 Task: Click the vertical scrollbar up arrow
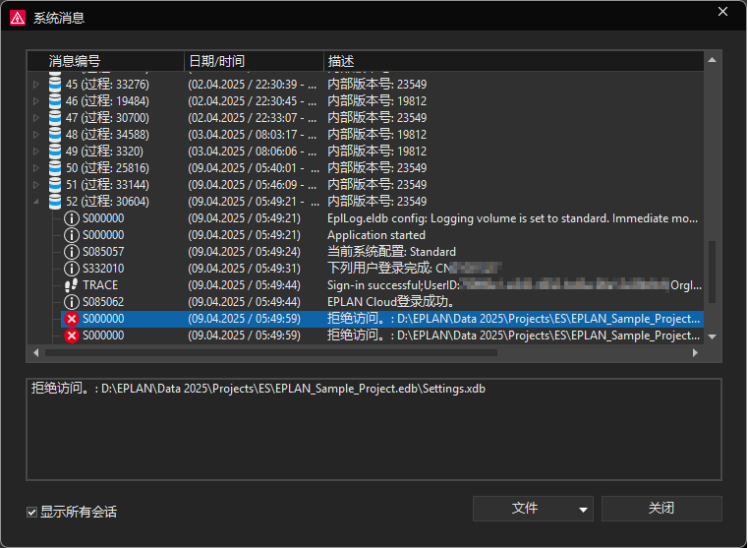pos(712,60)
